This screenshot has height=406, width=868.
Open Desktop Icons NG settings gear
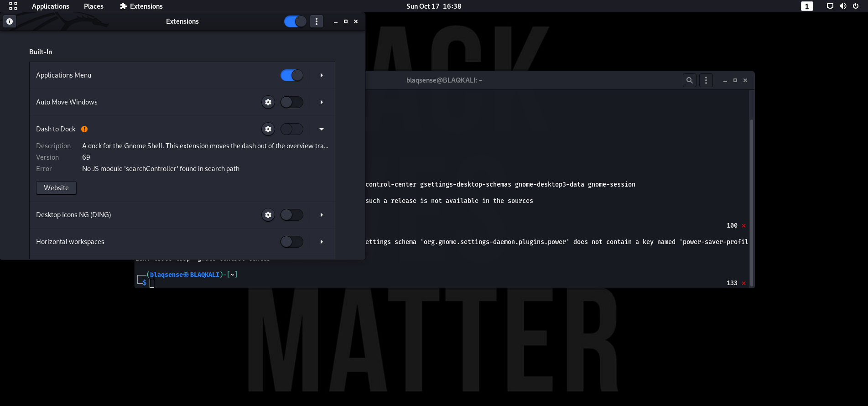(268, 215)
